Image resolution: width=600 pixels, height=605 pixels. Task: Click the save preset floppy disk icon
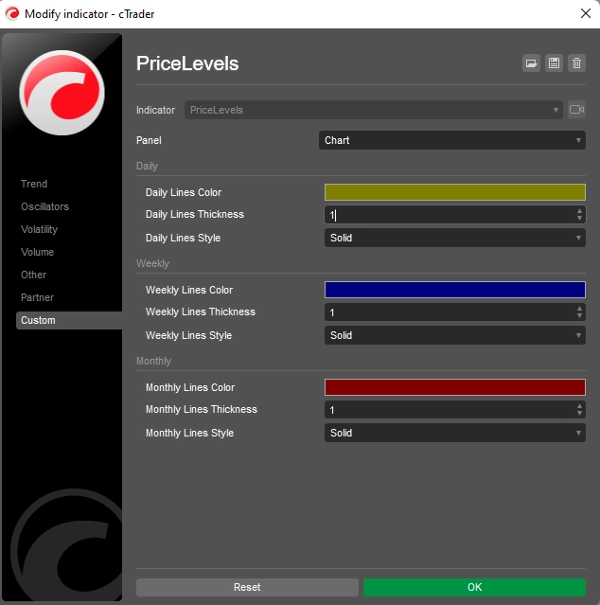tap(554, 63)
